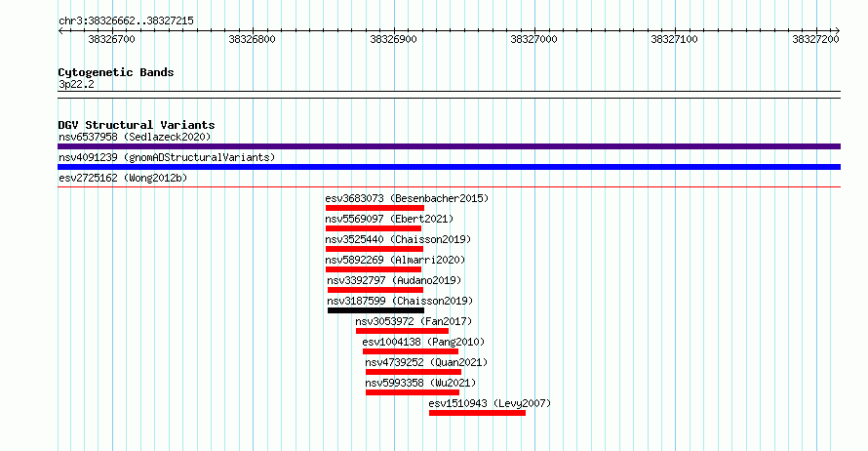Image resolution: width=868 pixels, height=451 pixels.
Task: Click the 3p22.2 band label
Action: pyautogui.click(x=76, y=84)
